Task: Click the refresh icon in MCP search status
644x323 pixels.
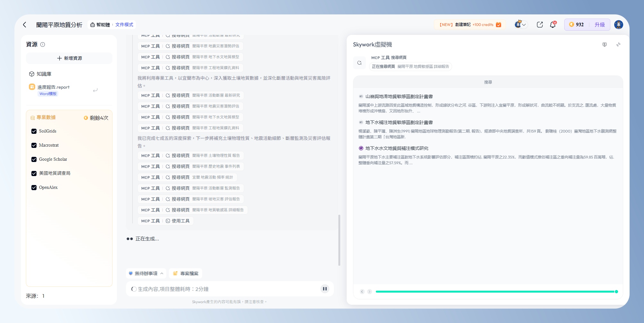Action: click(x=359, y=63)
